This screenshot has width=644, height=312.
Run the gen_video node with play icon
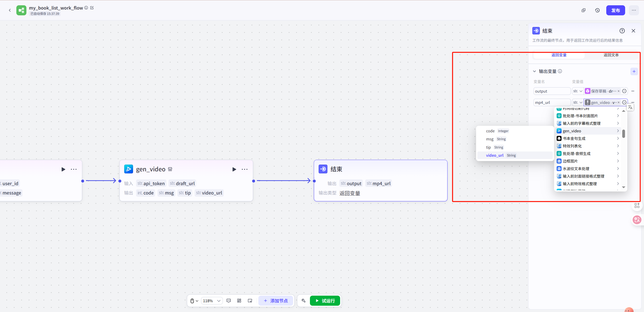point(234,169)
